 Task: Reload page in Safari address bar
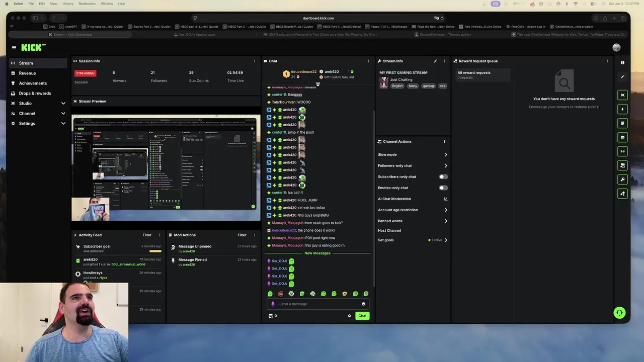442,18
